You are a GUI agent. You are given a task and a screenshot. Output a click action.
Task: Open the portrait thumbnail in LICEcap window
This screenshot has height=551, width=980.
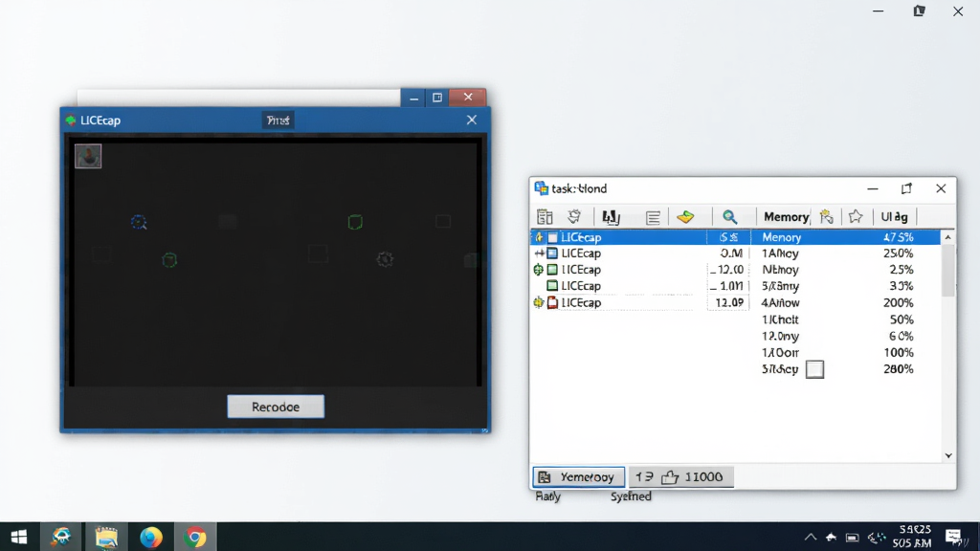(88, 156)
